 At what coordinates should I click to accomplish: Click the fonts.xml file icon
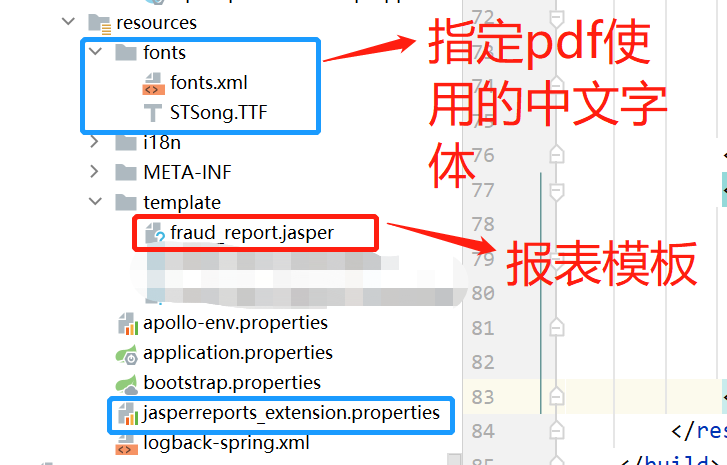coord(153,83)
